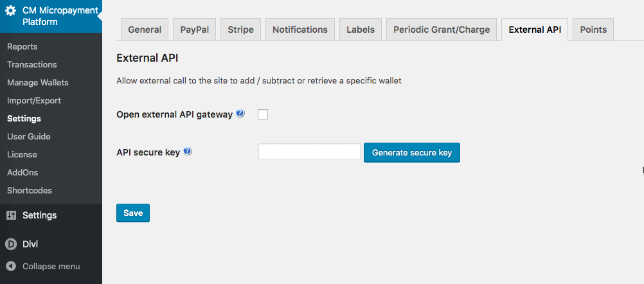
Task: Switch to the General tab
Action: click(145, 30)
